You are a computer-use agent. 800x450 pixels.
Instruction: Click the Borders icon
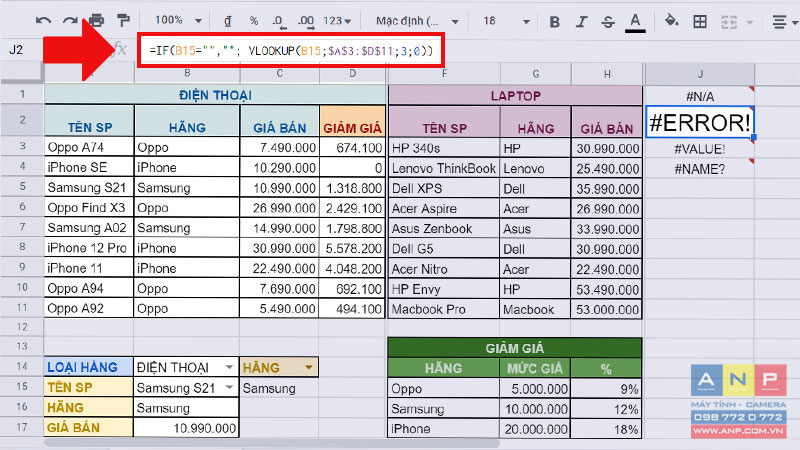tap(700, 21)
